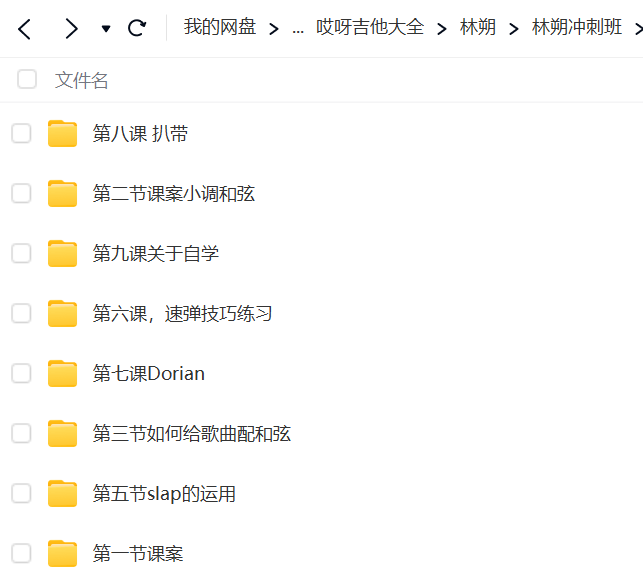
Task: Go back with the left arrow icon
Action: tap(25, 29)
